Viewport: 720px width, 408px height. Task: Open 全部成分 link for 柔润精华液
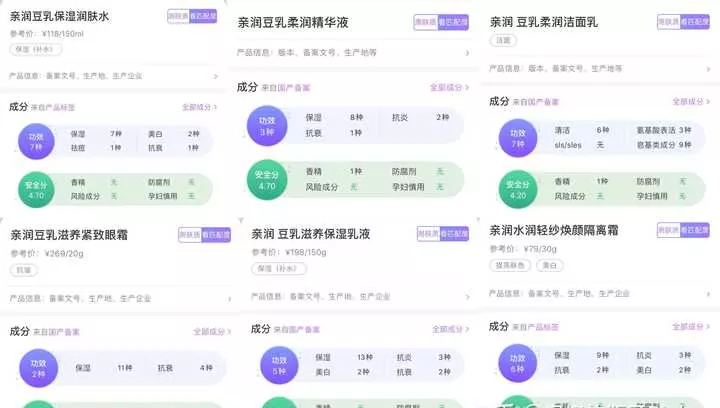tap(449, 87)
